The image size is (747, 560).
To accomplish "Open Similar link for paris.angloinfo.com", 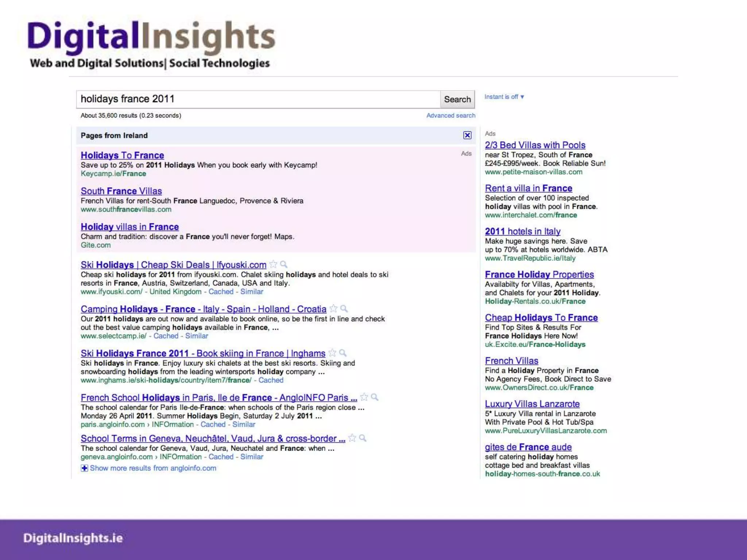I will point(244,424).
